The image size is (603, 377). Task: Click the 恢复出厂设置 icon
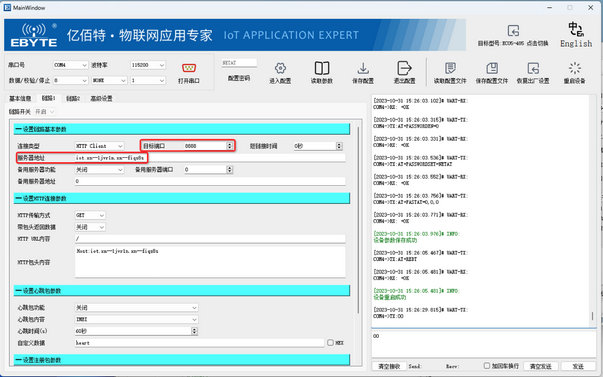click(x=533, y=68)
